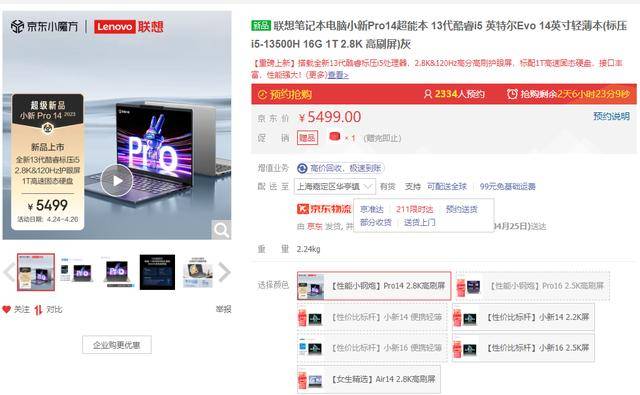
Task: Select the dark spec sheet thumbnail
Action: click(157, 272)
